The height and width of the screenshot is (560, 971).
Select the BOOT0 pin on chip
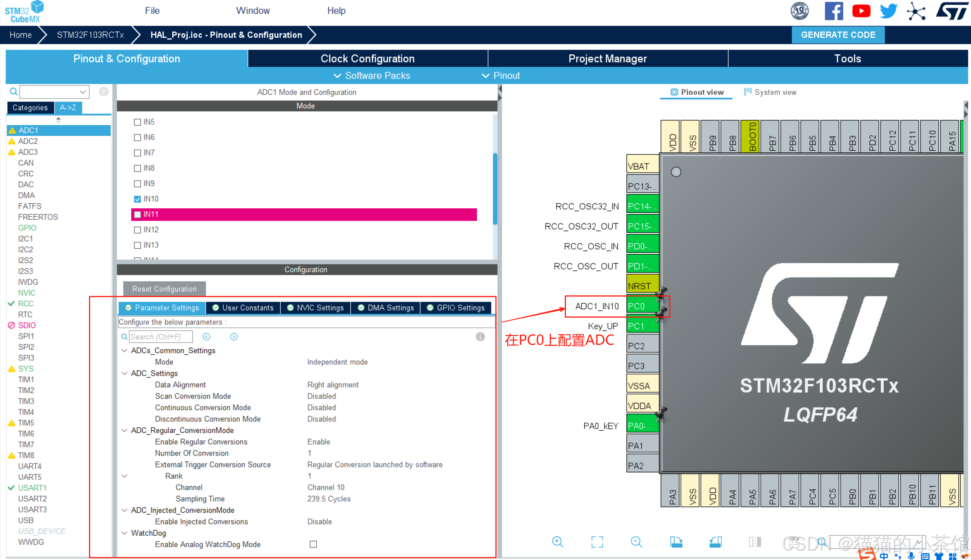pyautogui.click(x=749, y=136)
